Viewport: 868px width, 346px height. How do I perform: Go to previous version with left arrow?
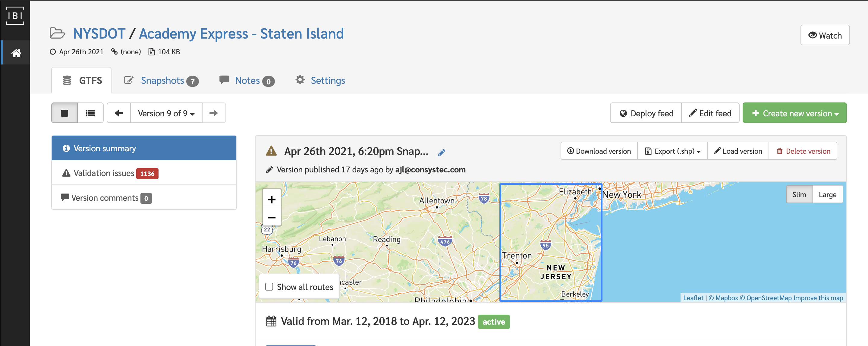click(119, 113)
